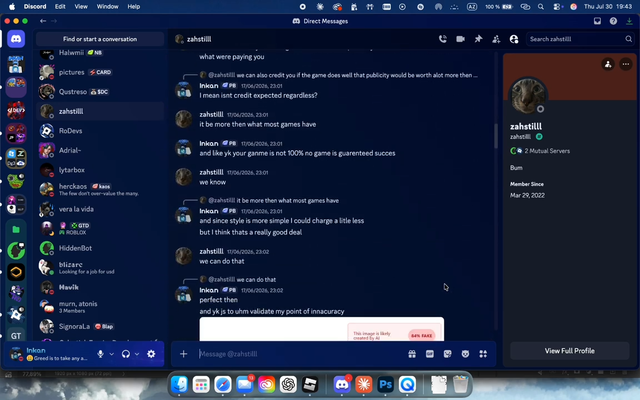
Task: Deafen with the headphones button
Action: coord(126,354)
